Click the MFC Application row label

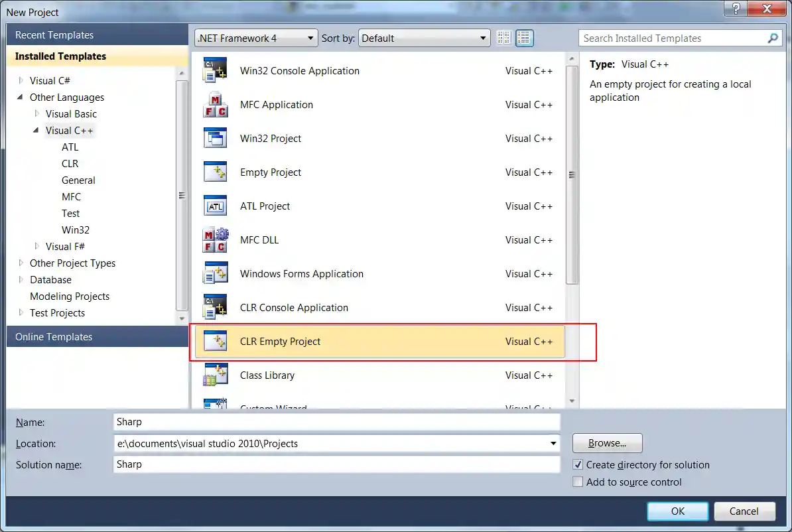[x=277, y=105]
